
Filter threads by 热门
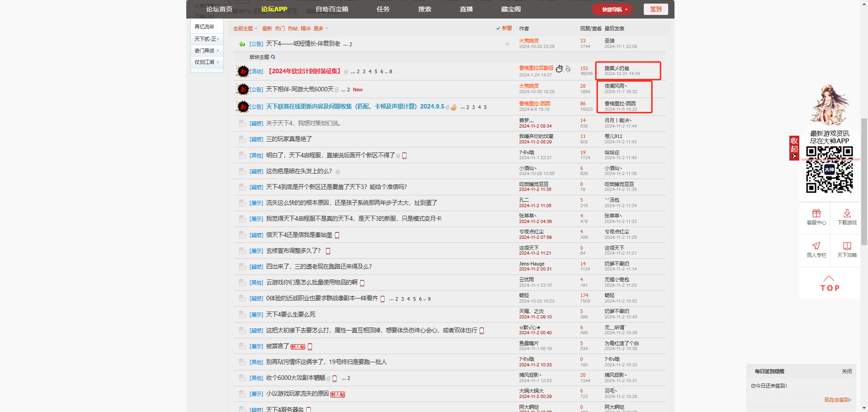pyautogui.click(x=280, y=28)
